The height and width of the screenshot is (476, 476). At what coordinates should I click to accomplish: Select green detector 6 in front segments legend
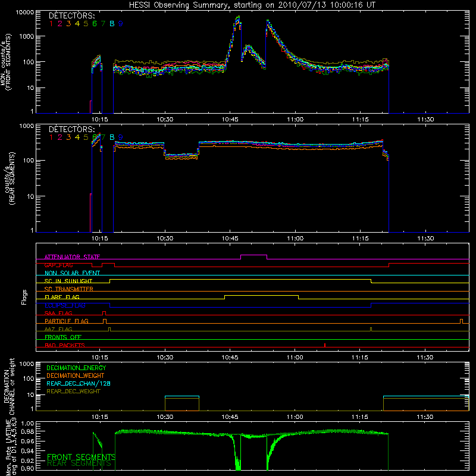pyautogui.click(x=95, y=23)
